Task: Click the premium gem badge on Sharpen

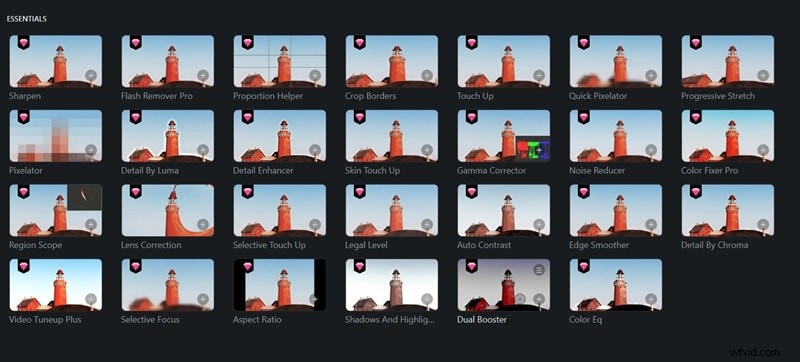Action: [x=23, y=42]
